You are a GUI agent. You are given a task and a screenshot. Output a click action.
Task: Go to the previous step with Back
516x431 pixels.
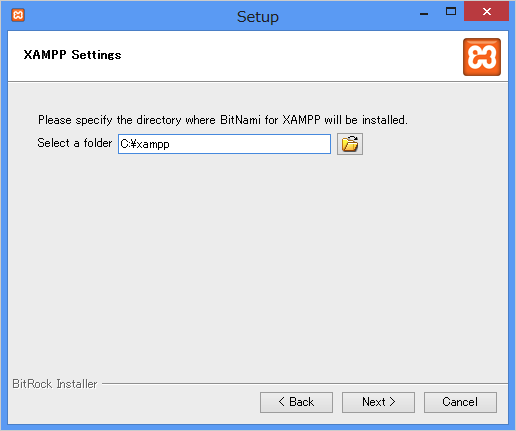click(x=296, y=402)
